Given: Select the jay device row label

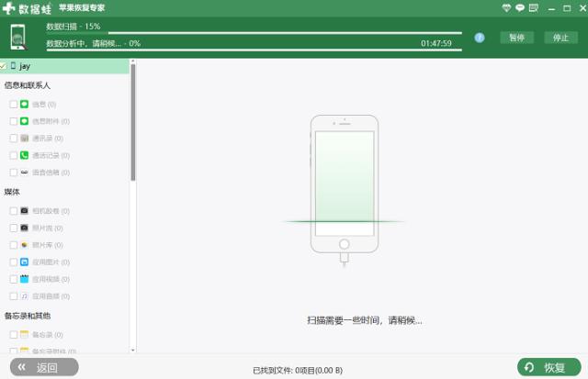Looking at the screenshot, I should (x=25, y=66).
